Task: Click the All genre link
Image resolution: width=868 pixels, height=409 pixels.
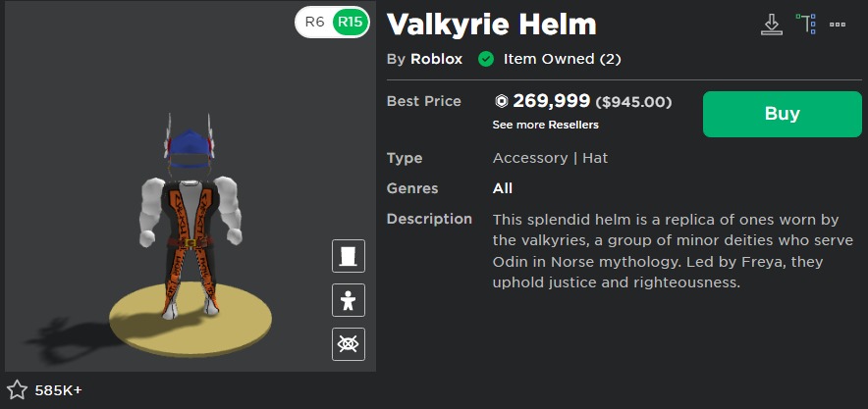Action: coord(502,188)
